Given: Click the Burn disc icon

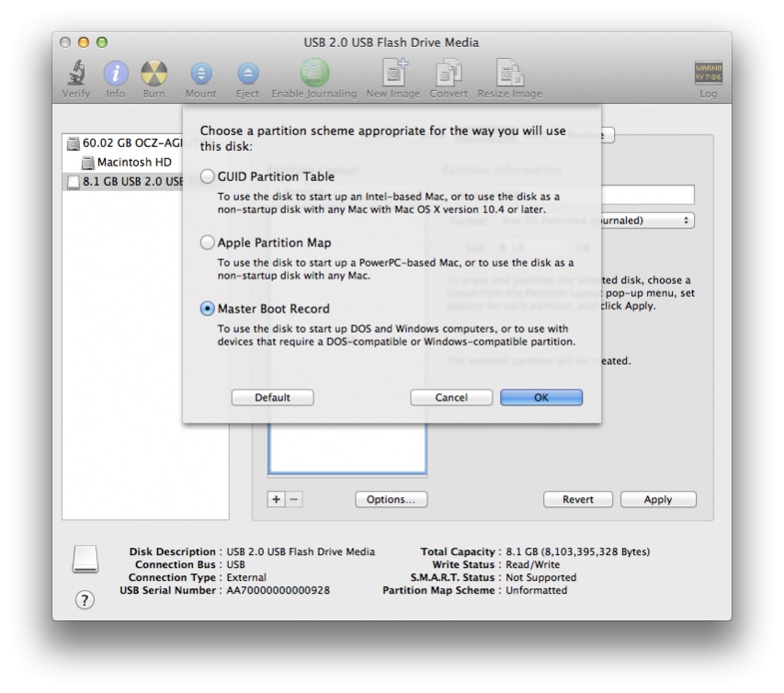Looking at the screenshot, I should (154, 74).
